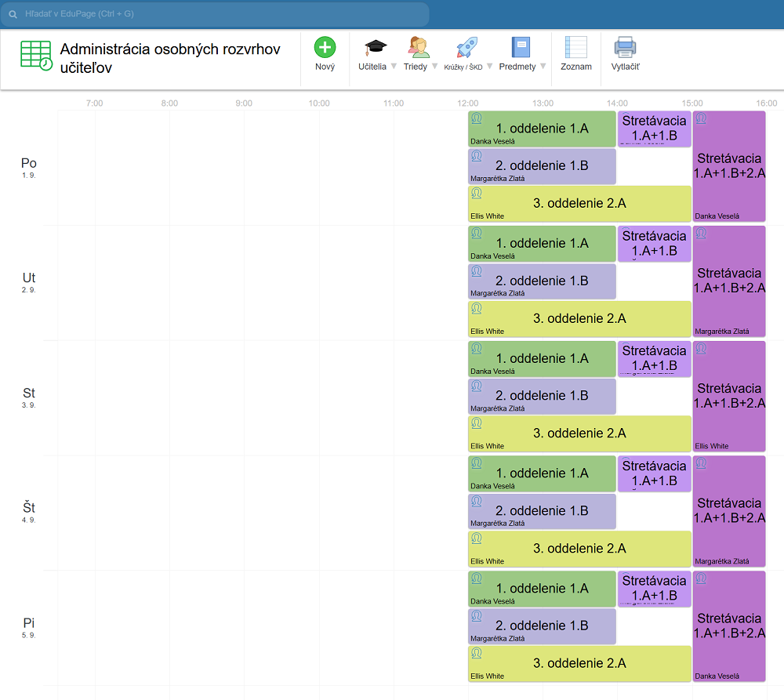Select Monday's 1. oddelenie 1.A block
Image resolution: width=784 pixels, height=700 pixels.
[542, 129]
